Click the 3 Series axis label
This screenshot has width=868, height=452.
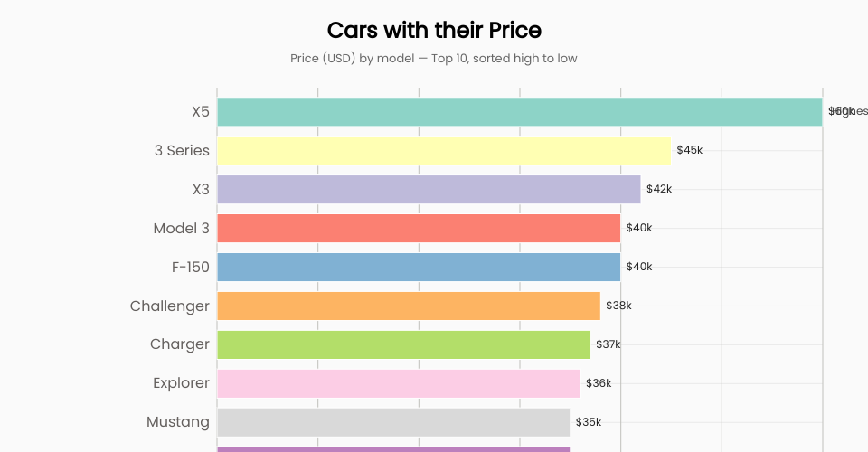coord(182,150)
